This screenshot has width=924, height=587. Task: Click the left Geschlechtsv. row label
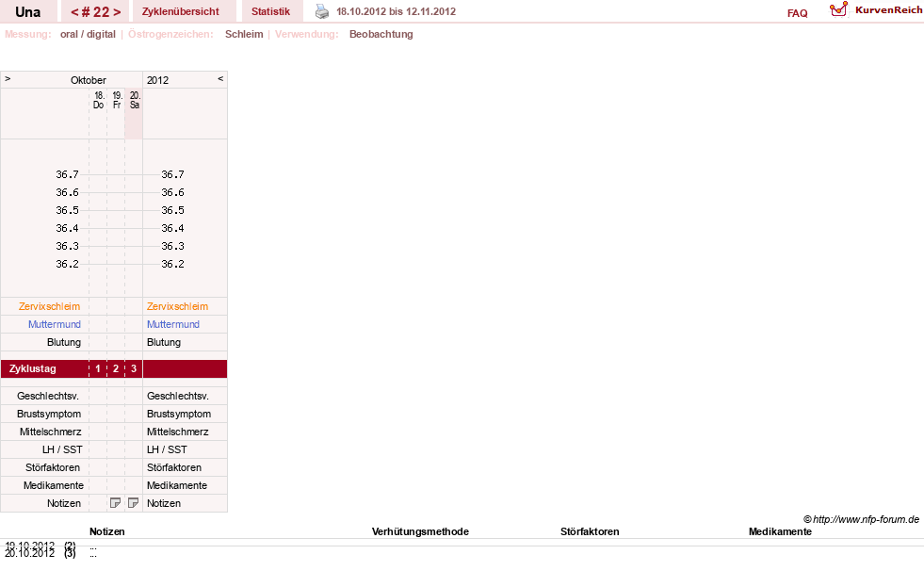coord(48,396)
